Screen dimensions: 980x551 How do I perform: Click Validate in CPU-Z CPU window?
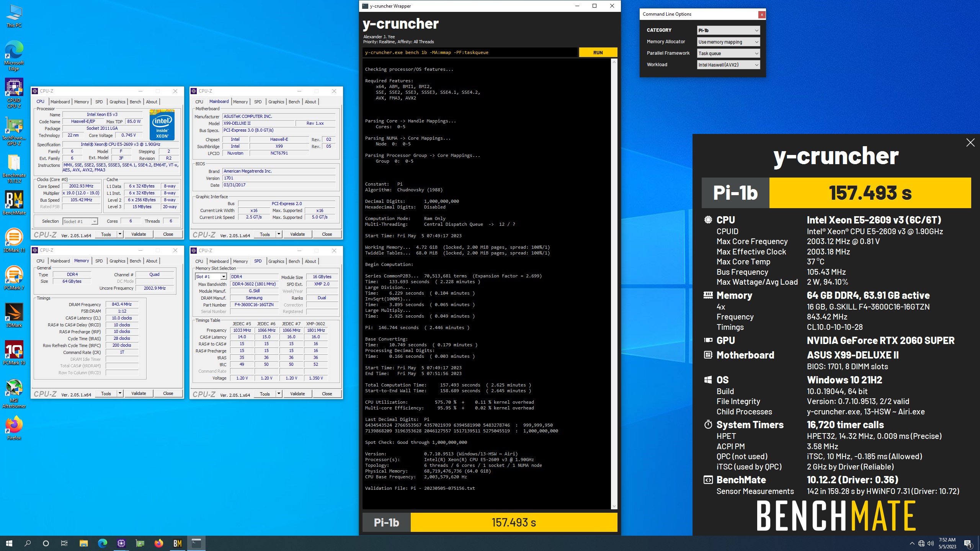pos(139,234)
